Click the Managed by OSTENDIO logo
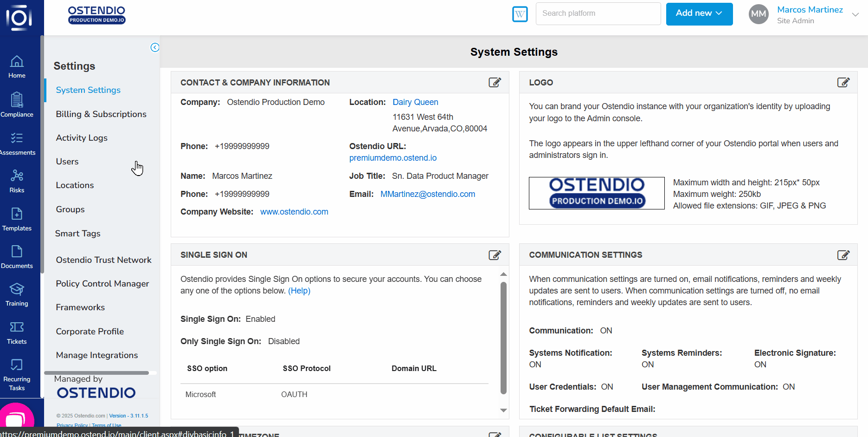The image size is (868, 437). click(96, 392)
